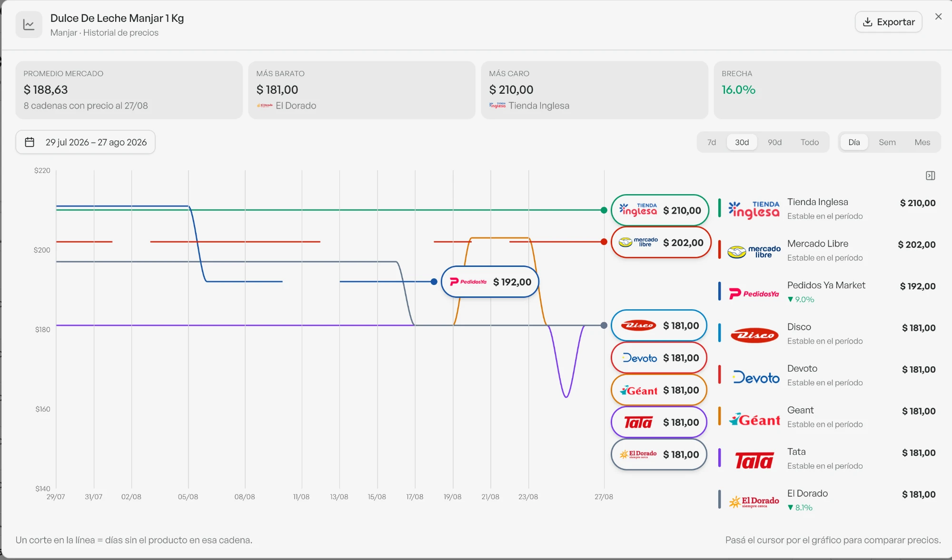Click El Dorado logo in Más Barato card
952x560 pixels.
pyautogui.click(x=265, y=106)
